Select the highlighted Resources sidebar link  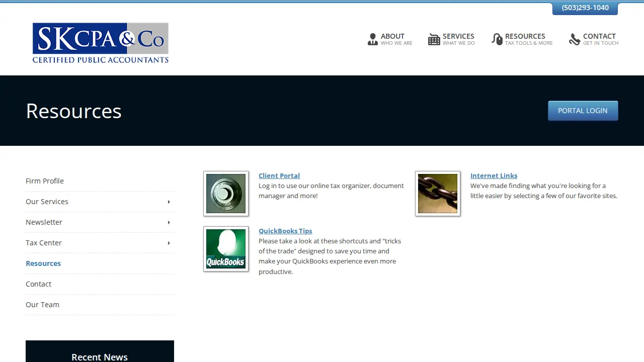coord(43,263)
